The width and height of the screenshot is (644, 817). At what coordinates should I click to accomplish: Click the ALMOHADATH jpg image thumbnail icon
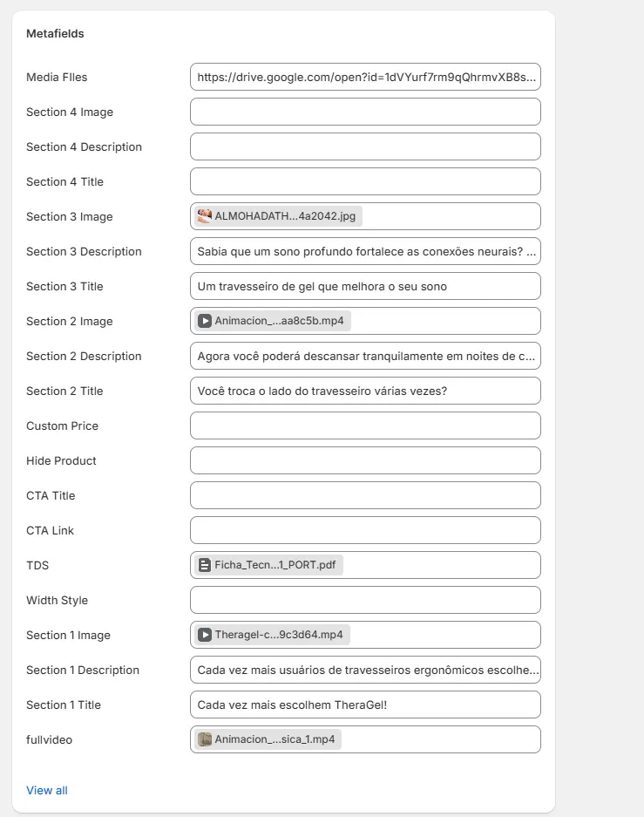[205, 216]
